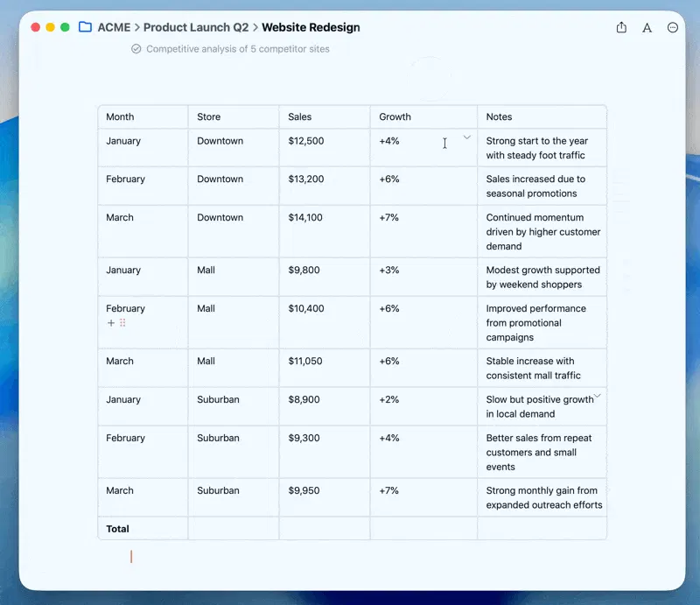Click the empty Total cell under Sales

[x=324, y=529]
